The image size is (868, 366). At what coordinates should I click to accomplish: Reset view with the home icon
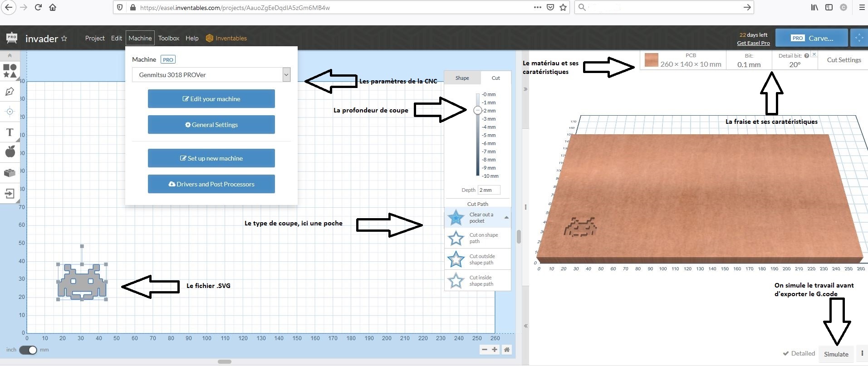[x=507, y=350]
